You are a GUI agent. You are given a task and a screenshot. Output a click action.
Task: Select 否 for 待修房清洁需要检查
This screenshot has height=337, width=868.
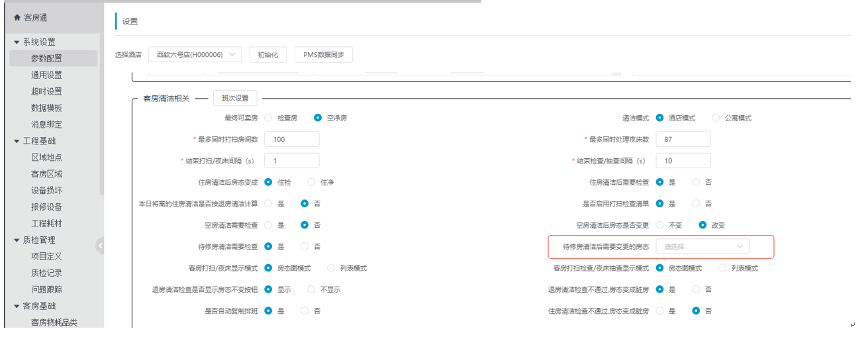(x=305, y=246)
